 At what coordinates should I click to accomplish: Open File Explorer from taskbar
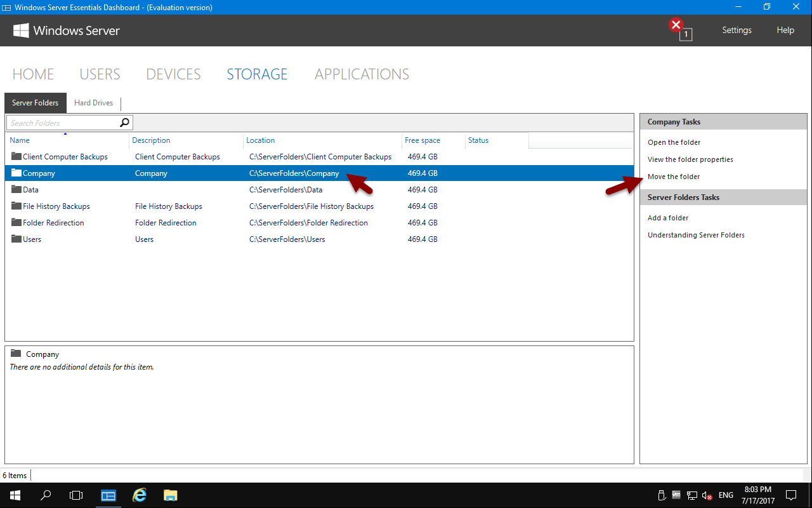[170, 495]
